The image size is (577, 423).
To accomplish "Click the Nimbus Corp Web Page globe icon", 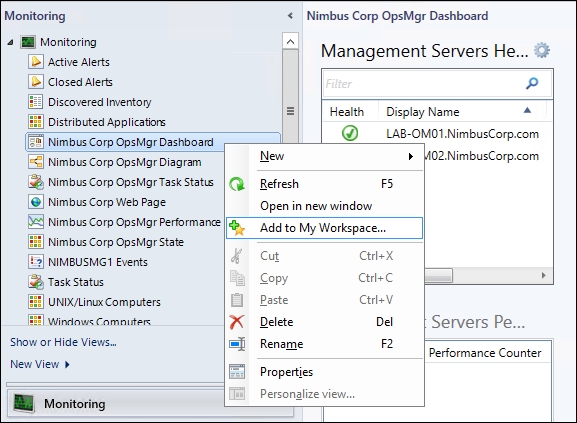I will point(36,202).
